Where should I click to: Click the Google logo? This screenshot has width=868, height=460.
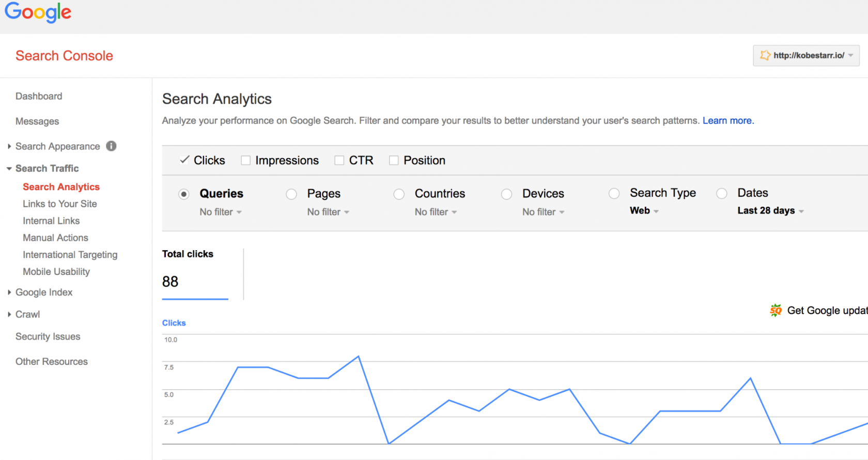point(38,12)
